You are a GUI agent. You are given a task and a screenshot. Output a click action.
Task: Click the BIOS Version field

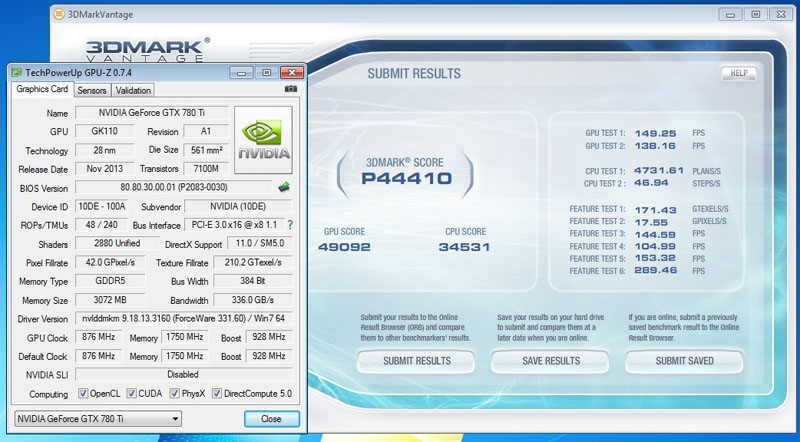tap(173, 187)
